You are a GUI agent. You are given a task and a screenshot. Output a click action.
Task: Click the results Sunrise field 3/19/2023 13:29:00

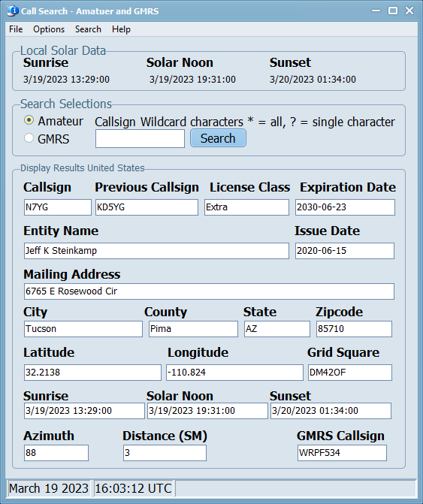tap(84, 411)
